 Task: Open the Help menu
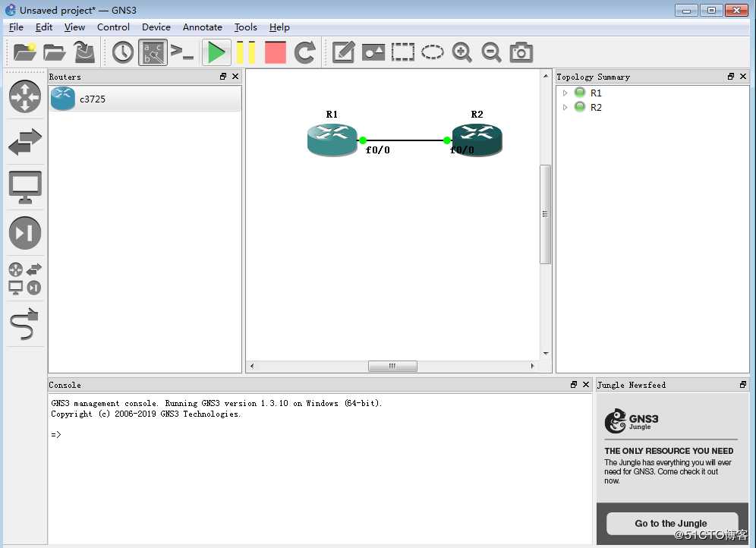[x=279, y=27]
